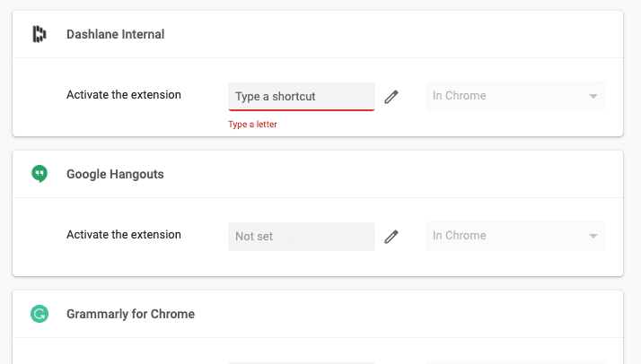Click empty header area of the Grammarly card
The width and height of the screenshot is (641, 364).
click(x=404, y=314)
